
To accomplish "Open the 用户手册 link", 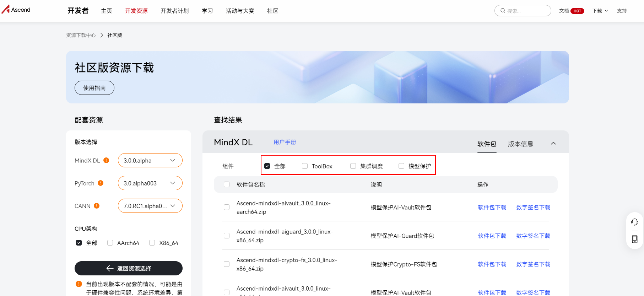I will [x=285, y=142].
